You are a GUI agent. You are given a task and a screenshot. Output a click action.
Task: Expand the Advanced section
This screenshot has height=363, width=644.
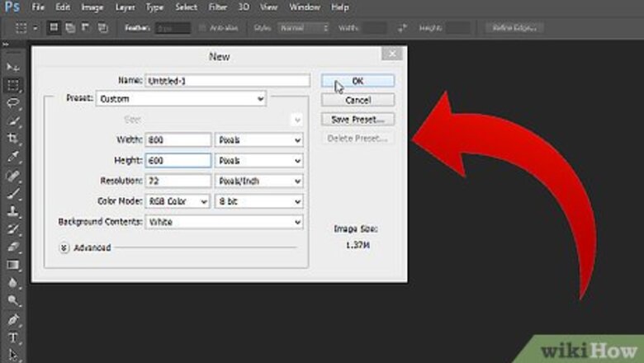(64, 247)
